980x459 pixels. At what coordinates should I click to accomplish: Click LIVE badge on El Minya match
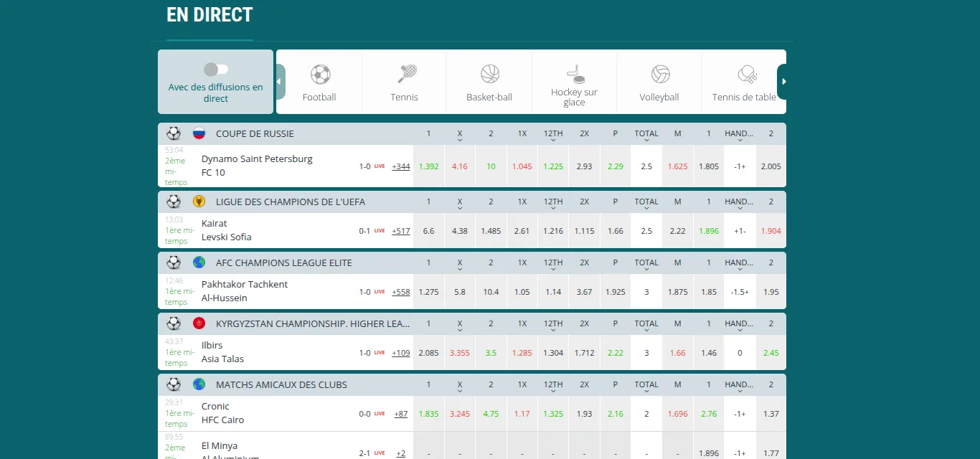(x=380, y=453)
